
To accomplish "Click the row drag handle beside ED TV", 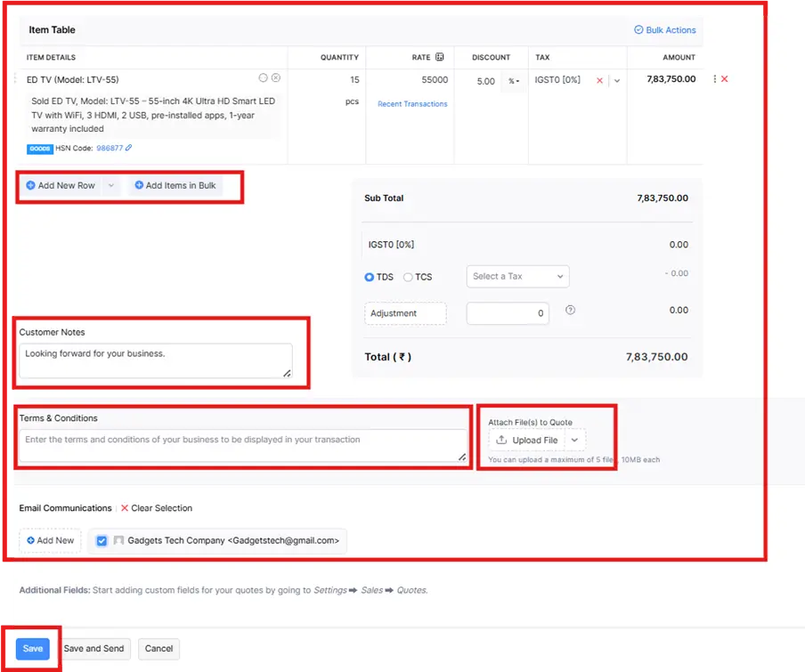I will coord(15,79).
